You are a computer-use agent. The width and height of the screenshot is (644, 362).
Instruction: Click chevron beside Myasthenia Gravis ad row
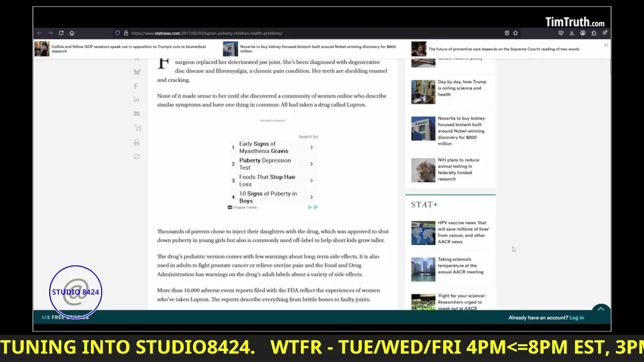311,147
